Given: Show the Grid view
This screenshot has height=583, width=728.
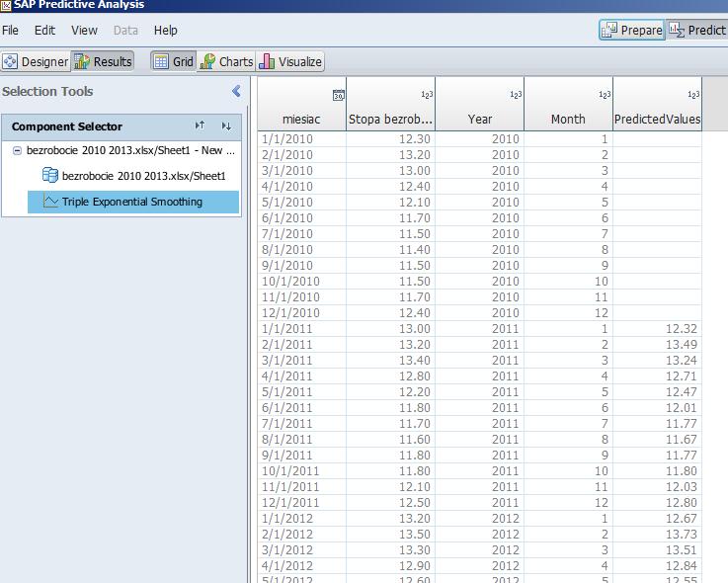Looking at the screenshot, I should [174, 61].
